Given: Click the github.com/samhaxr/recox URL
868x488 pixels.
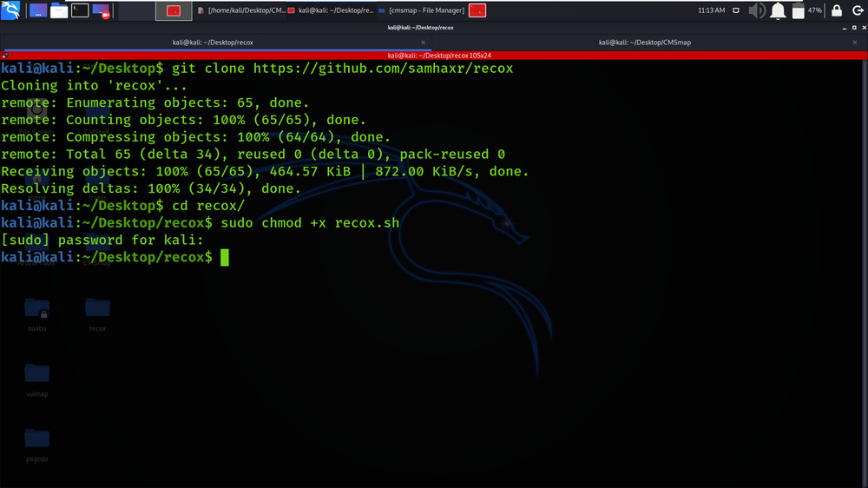Looking at the screenshot, I should [x=383, y=69].
